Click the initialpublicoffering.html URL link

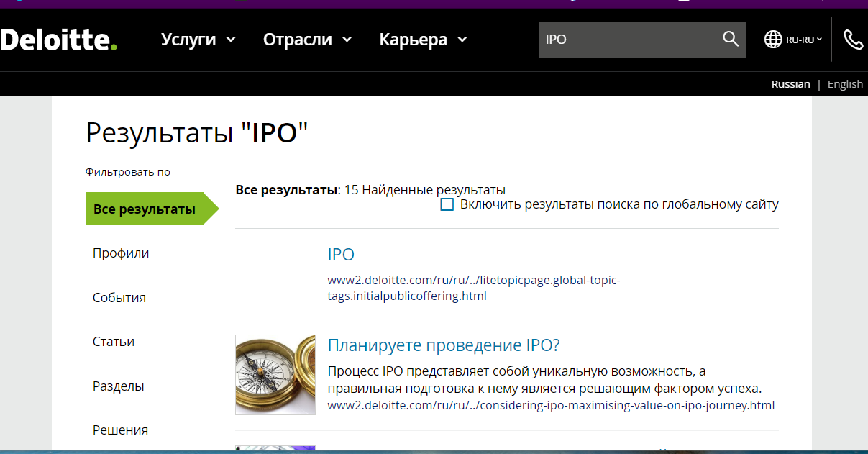(474, 288)
